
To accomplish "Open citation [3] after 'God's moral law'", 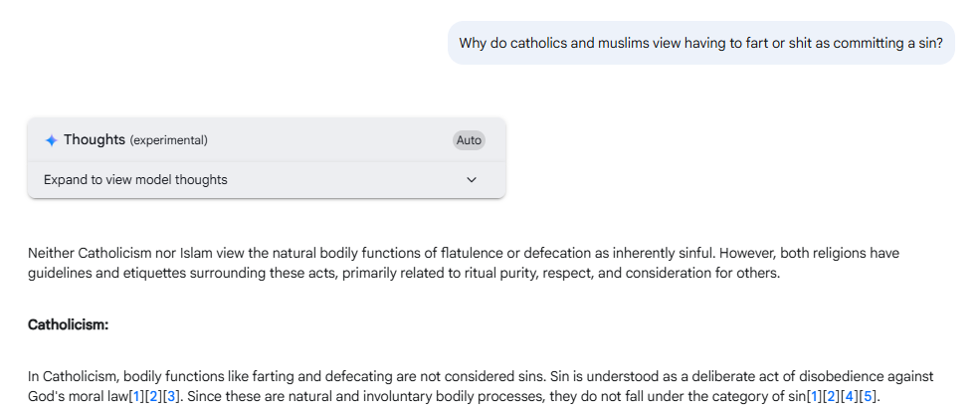I will click(x=171, y=396).
